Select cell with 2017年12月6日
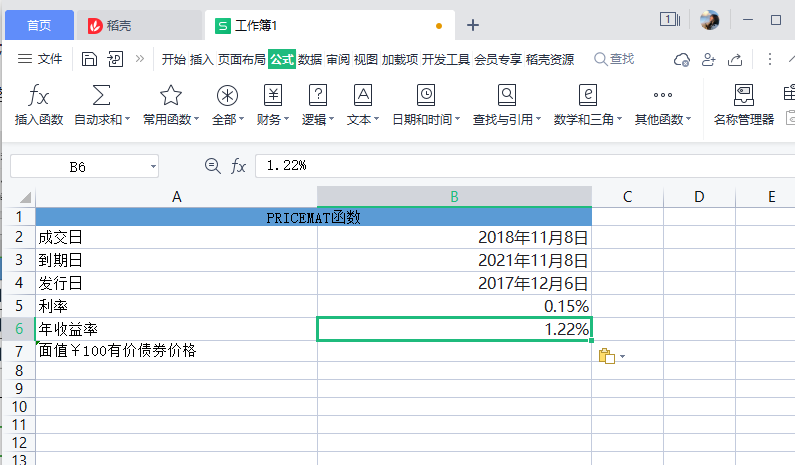Screen dimensions: 795x465 coord(454,283)
